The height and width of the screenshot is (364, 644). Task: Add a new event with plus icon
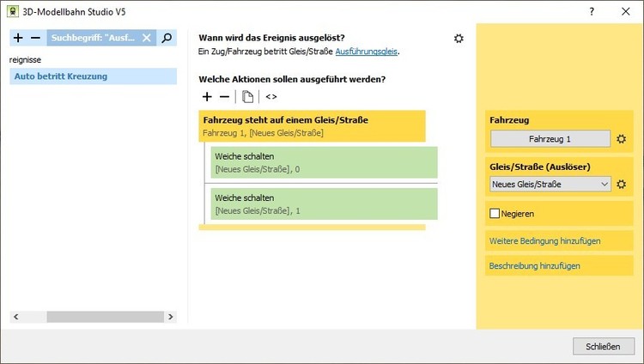click(19, 38)
